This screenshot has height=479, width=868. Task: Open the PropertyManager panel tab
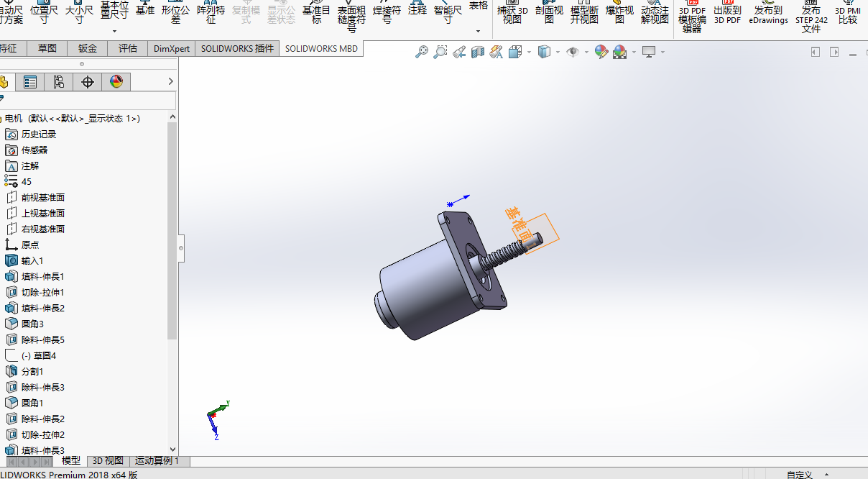coord(30,82)
